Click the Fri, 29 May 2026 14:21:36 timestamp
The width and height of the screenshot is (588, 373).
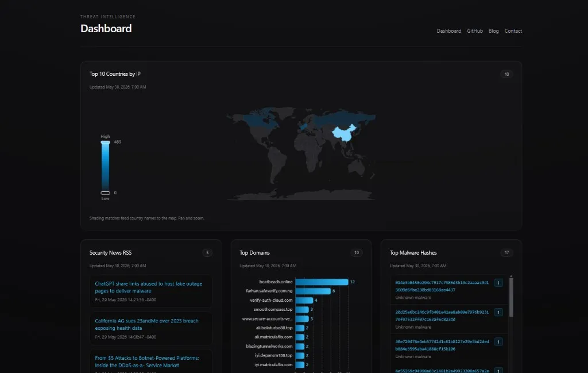pyautogui.click(x=126, y=300)
